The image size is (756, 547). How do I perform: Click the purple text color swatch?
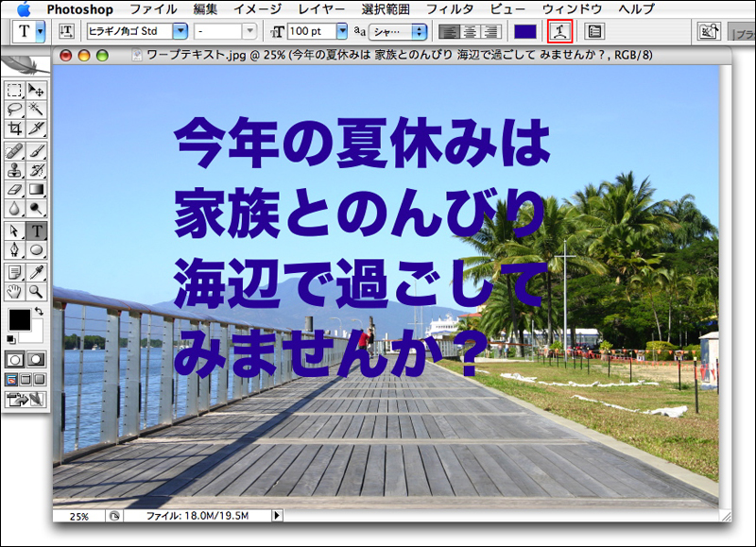coord(525,31)
